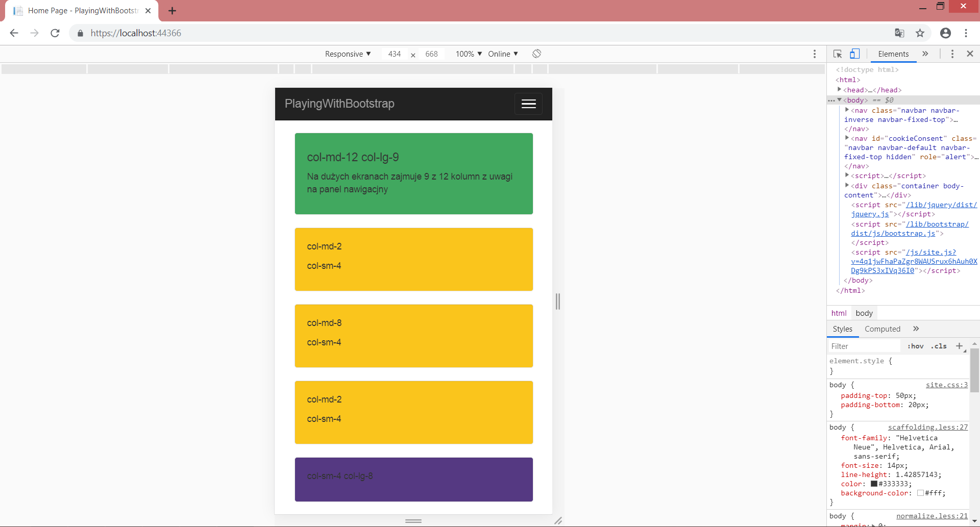Focus the localhost:44366 address bar
This screenshot has width=980, height=527.
tap(135, 33)
